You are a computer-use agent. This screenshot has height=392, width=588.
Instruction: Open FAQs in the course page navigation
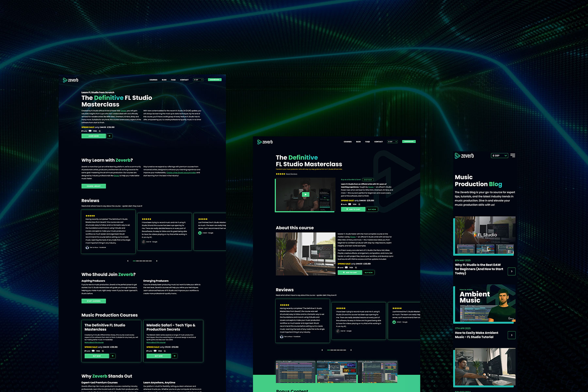[367, 142]
